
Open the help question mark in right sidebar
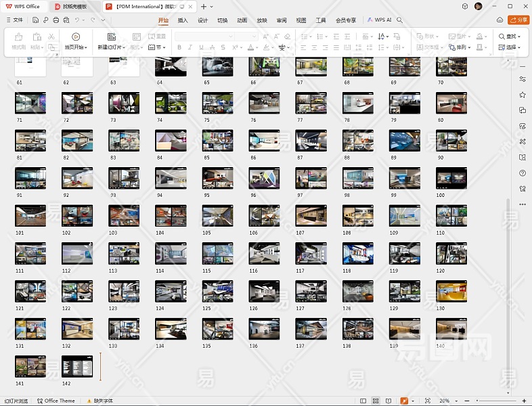[523, 173]
